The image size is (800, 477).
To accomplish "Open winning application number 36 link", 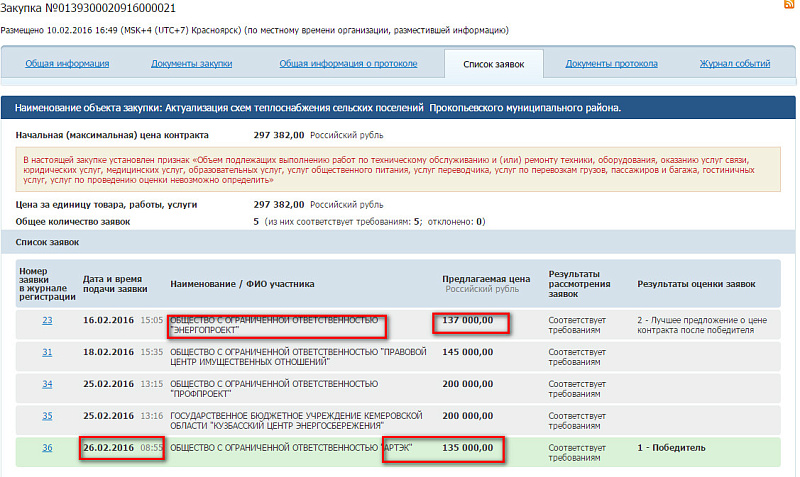I will coord(47,448).
